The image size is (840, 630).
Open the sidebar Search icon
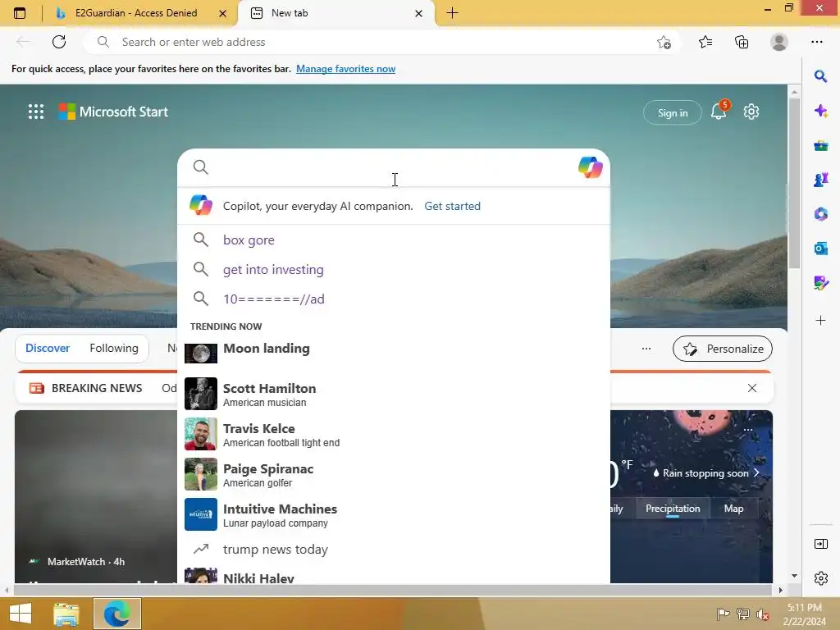820,76
